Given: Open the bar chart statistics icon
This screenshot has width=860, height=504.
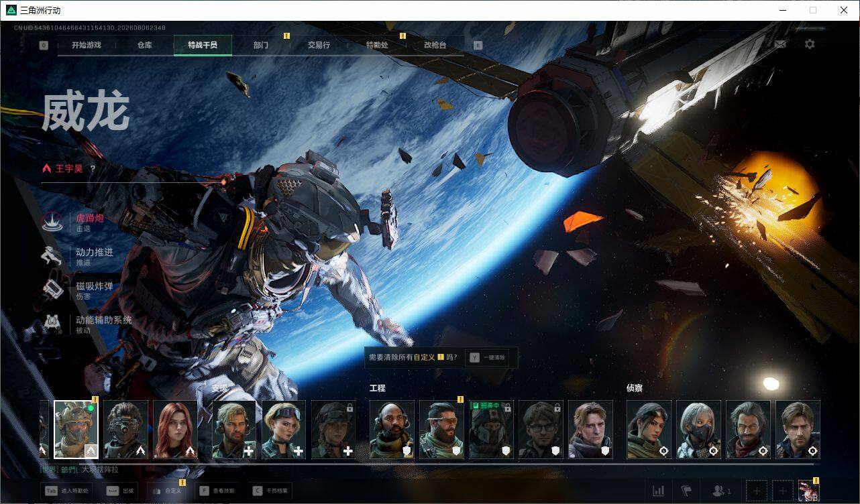Looking at the screenshot, I should click(x=658, y=491).
